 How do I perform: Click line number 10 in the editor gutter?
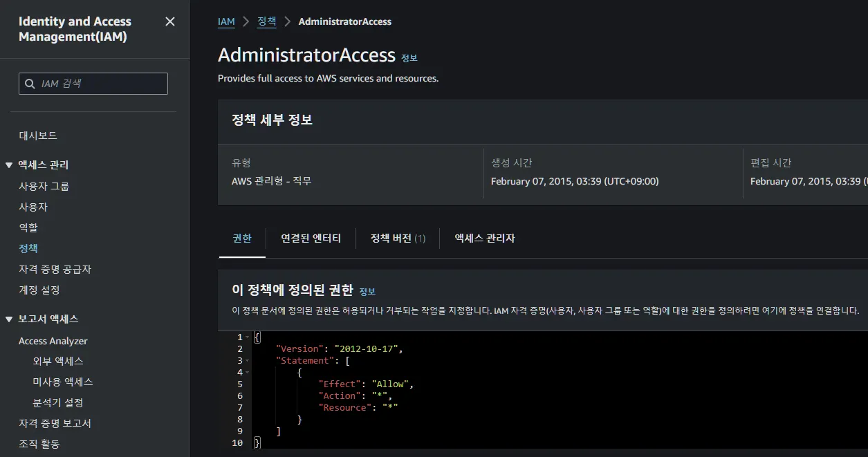pos(237,443)
